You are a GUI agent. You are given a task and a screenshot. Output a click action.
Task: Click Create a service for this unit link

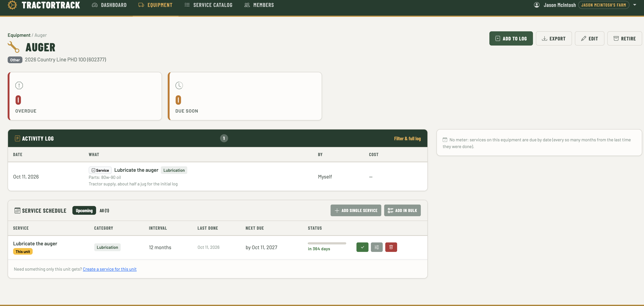(x=110, y=269)
